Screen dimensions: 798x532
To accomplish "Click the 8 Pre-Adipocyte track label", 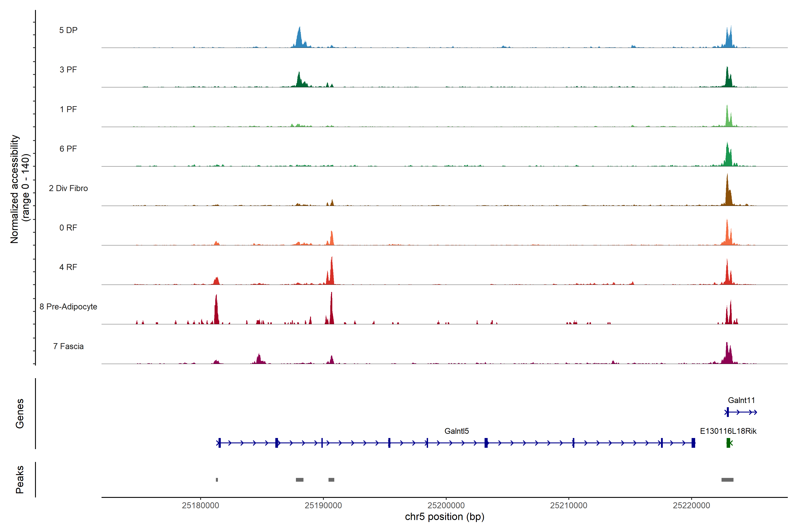I will [68, 306].
